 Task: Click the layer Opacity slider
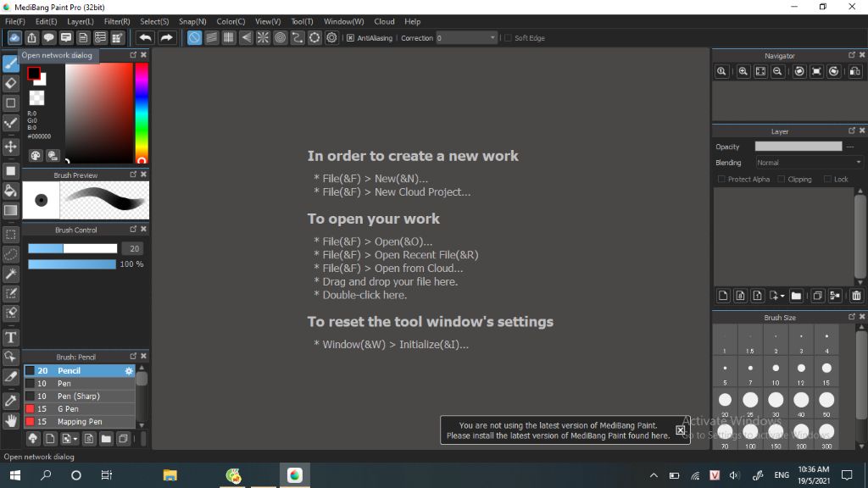click(x=798, y=146)
